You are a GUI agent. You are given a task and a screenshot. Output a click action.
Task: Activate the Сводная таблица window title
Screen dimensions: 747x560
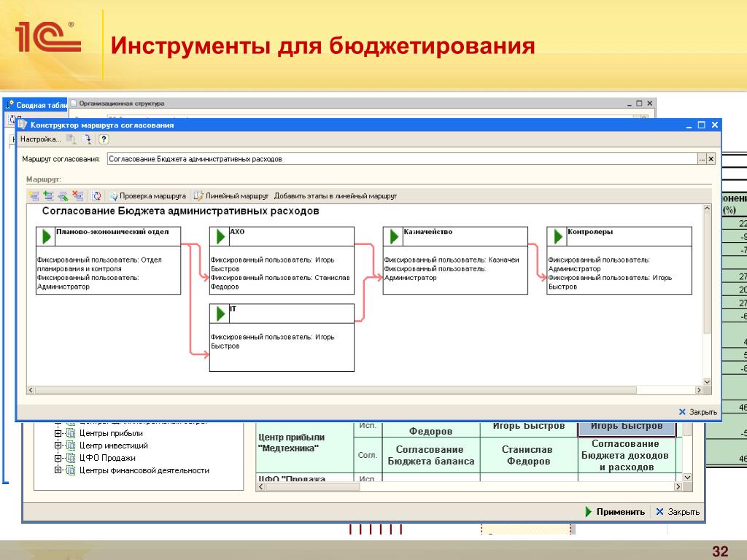point(36,105)
